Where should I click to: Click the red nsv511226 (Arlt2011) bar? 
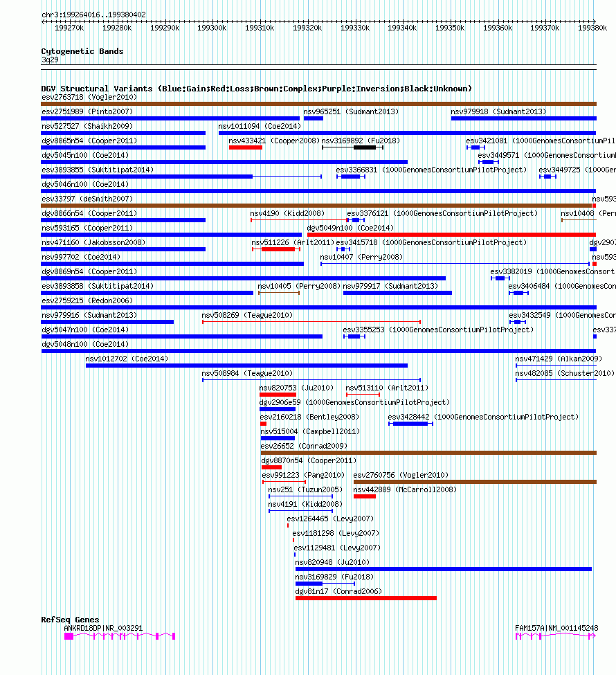278,249
